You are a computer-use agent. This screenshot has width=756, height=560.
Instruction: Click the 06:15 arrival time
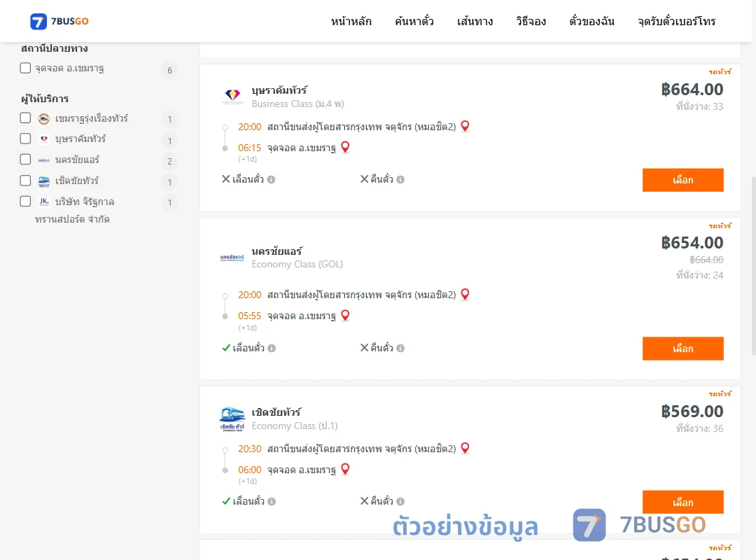249,148
